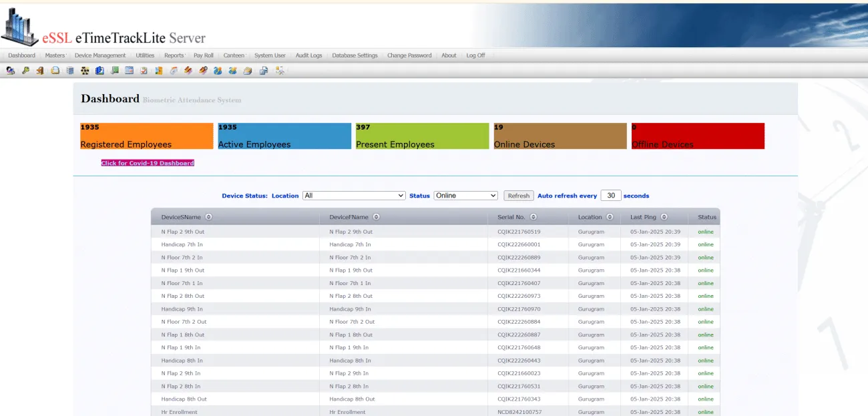This screenshot has width=868, height=416.
Task: Expand the Masters menu
Action: click(x=55, y=55)
